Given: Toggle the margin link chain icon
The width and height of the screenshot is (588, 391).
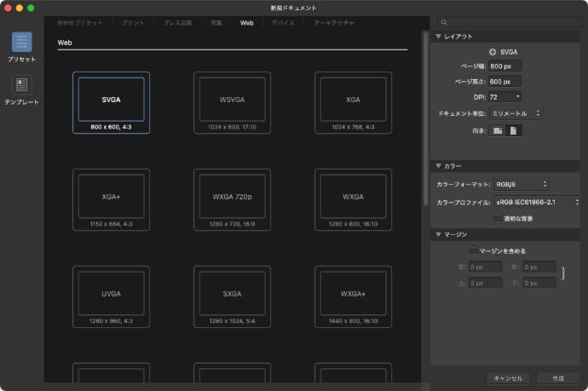Looking at the screenshot, I should [562, 273].
